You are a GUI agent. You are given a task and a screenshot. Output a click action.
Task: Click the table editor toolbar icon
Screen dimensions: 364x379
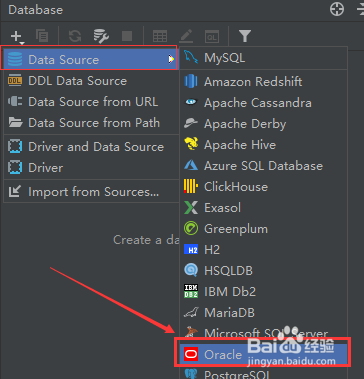pyautogui.click(x=160, y=36)
